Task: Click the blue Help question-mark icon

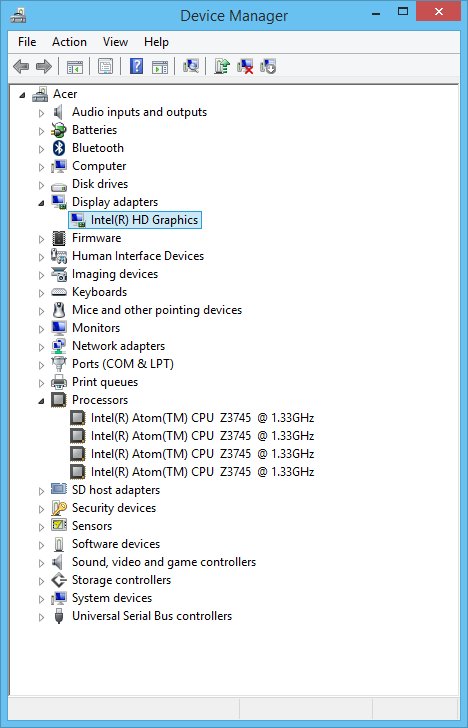Action: (x=136, y=66)
